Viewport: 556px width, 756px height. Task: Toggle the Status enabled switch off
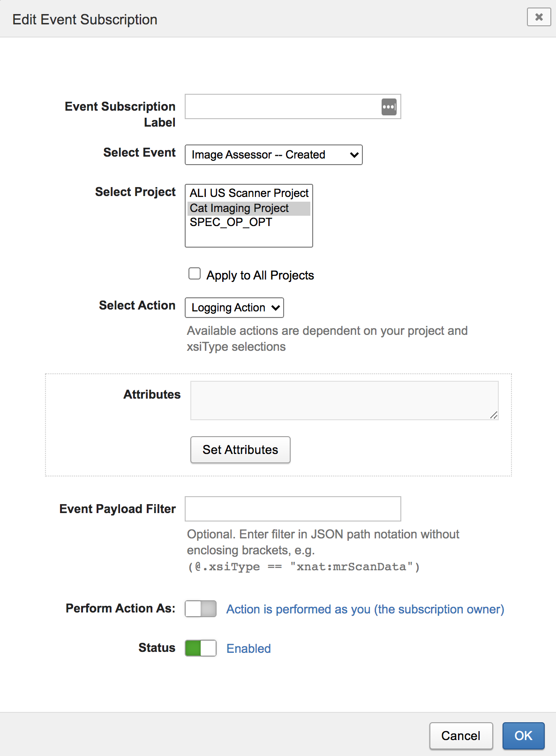click(201, 648)
